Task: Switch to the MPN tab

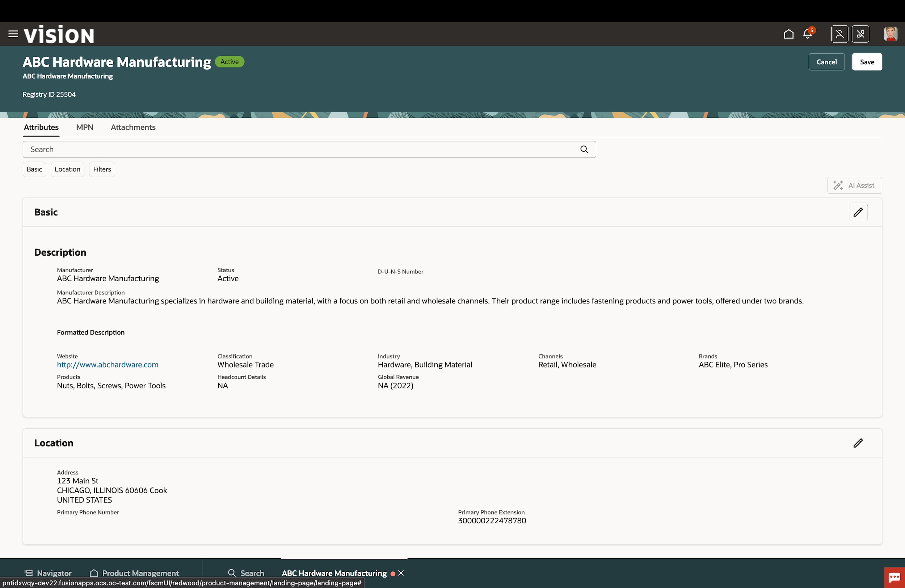Action: tap(84, 127)
